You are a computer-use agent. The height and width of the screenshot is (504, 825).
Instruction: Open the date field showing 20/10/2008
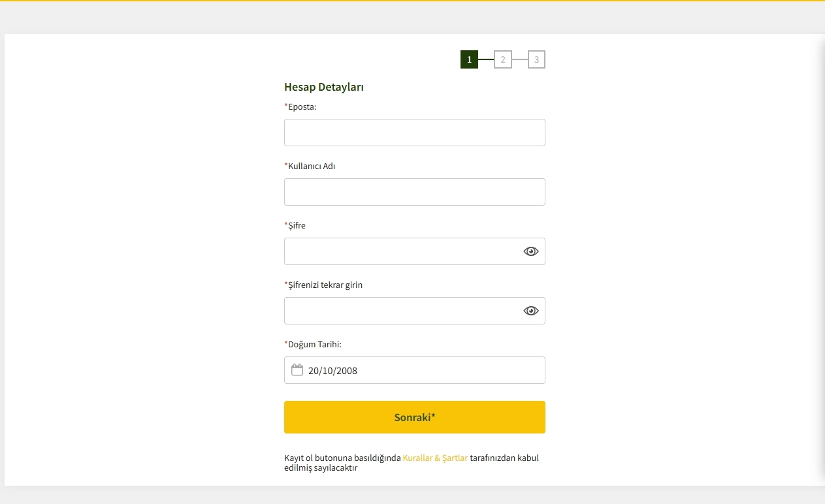click(415, 370)
